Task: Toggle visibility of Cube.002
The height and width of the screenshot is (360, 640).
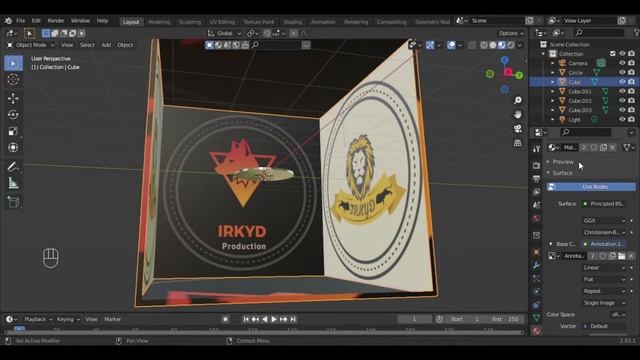Action: 622,101
